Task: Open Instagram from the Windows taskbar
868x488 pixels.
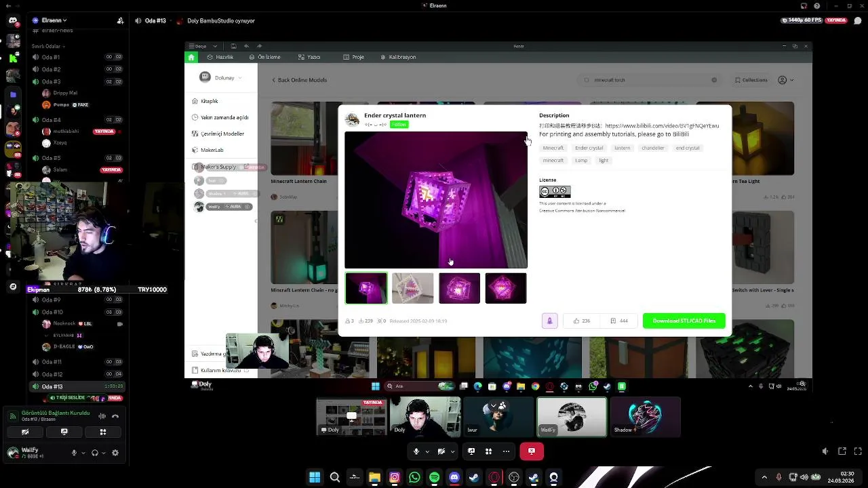Action: coord(395,477)
